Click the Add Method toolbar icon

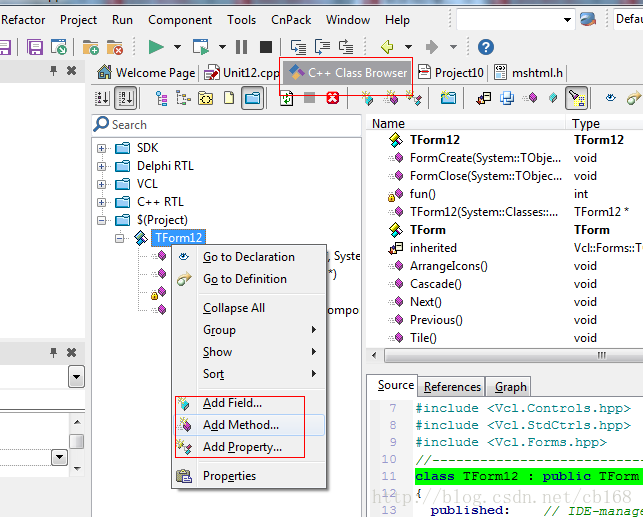click(x=391, y=98)
